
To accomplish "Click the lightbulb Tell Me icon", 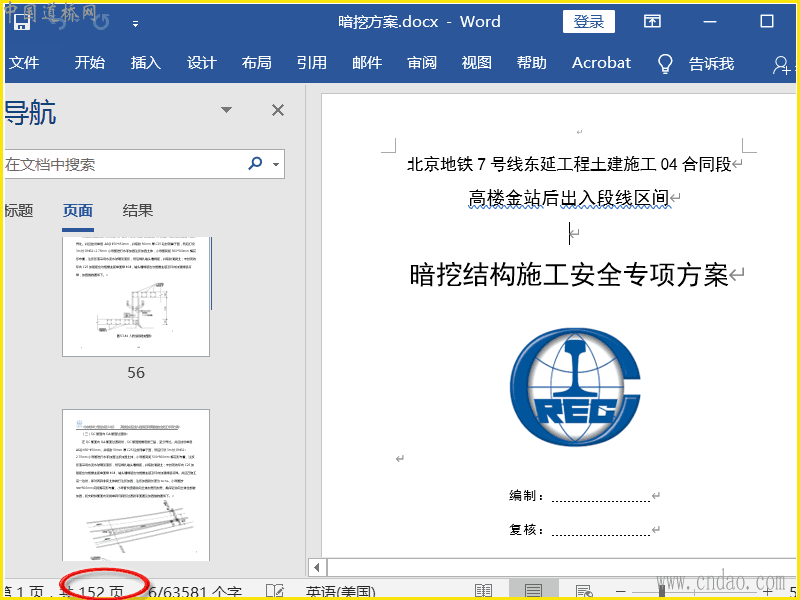I will pos(665,64).
